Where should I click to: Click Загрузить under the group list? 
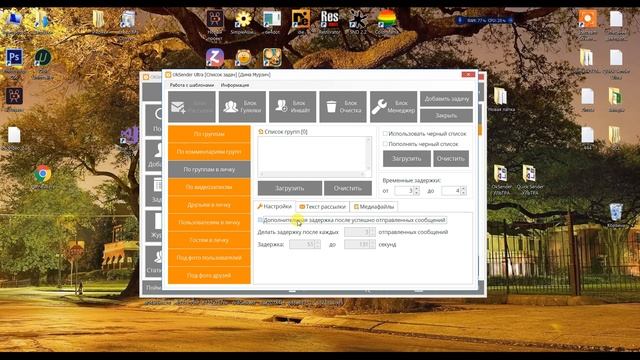289,189
